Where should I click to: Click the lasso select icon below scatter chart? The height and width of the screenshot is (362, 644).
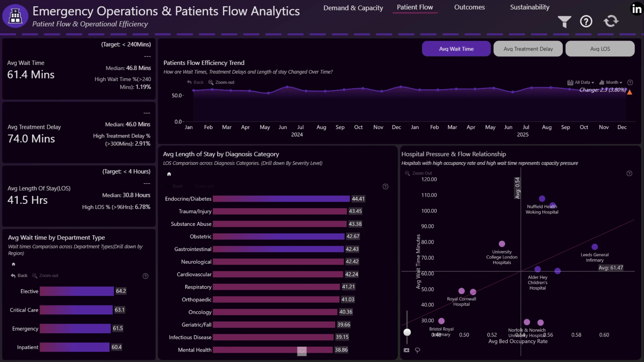[417, 350]
